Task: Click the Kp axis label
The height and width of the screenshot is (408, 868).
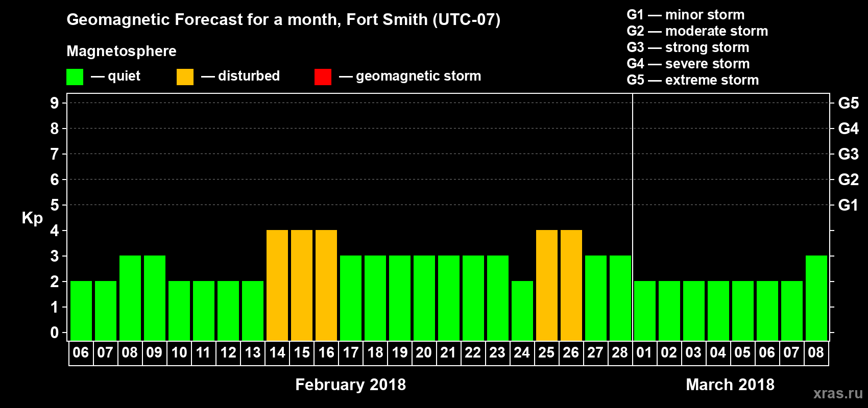Action: click(x=32, y=218)
